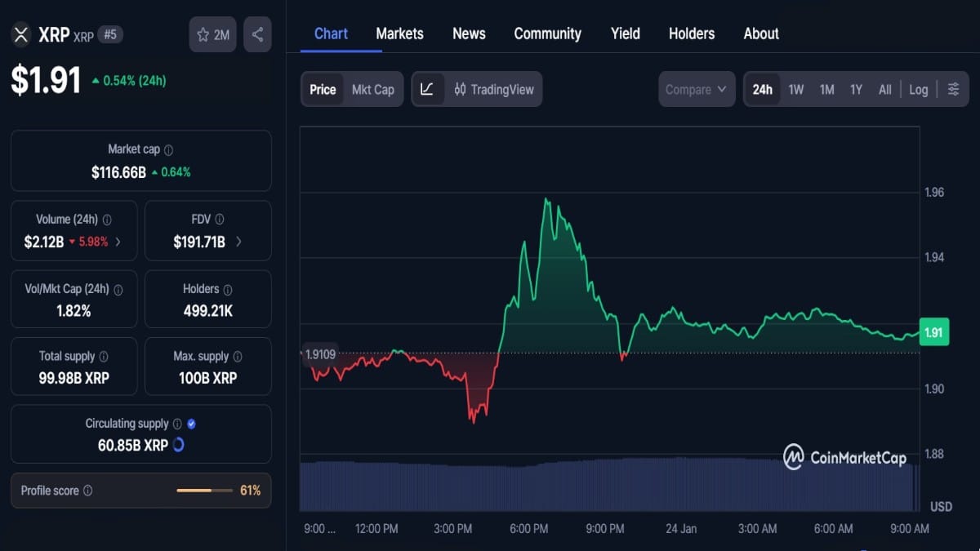Click info icon next to Market cap
This screenshot has height=551, width=980.
[x=168, y=150]
